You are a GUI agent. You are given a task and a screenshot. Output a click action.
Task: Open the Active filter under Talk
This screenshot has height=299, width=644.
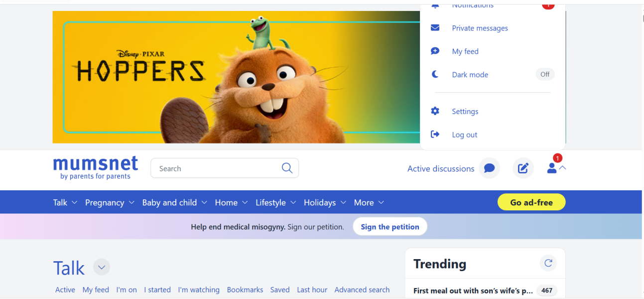65,290
